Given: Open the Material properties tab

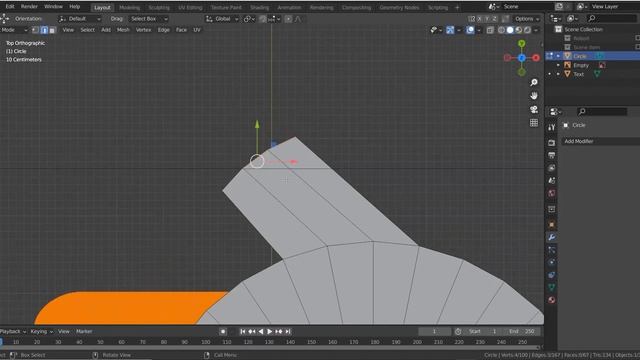Looking at the screenshot, I should click(551, 300).
